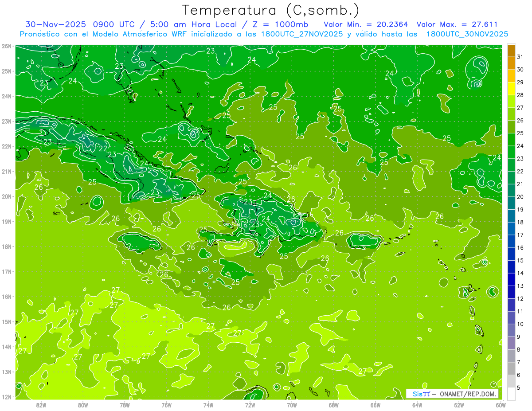
Task: Click the 26N latitude label
Action: point(7,46)
